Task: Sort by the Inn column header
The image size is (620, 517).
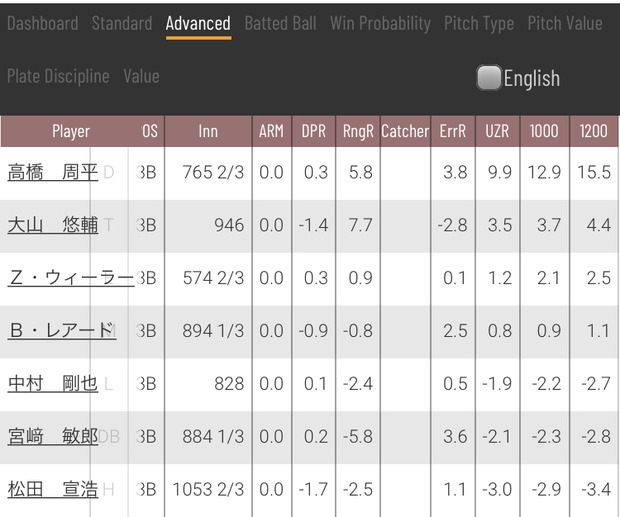Action: click(x=208, y=131)
